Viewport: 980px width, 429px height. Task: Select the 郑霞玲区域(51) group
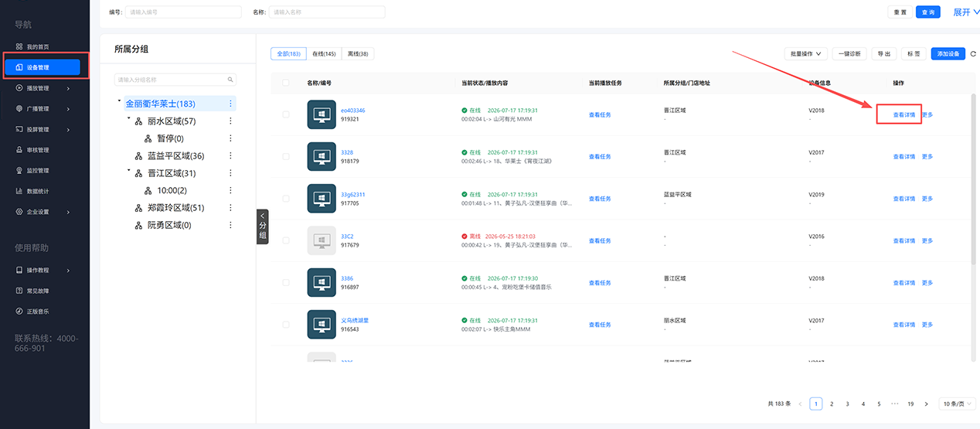click(175, 208)
